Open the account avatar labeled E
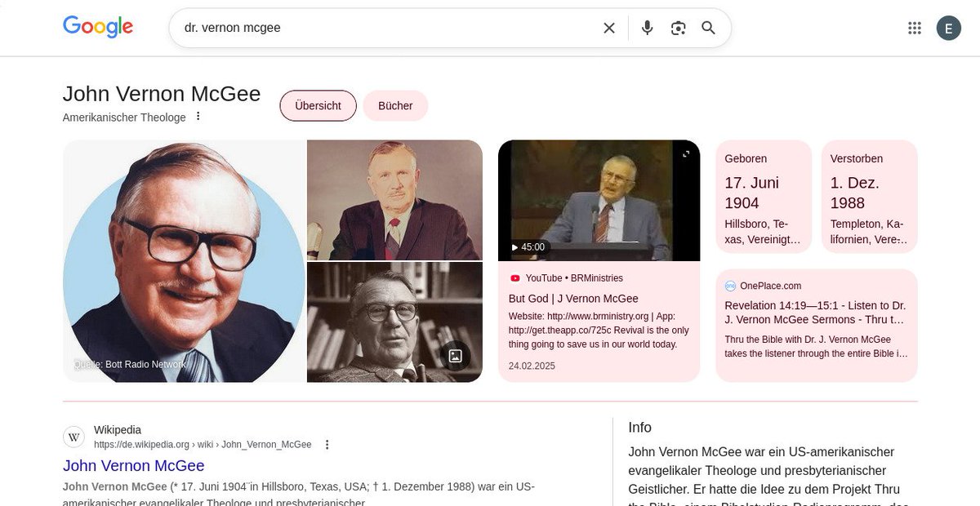980x506 pixels. 948,28
